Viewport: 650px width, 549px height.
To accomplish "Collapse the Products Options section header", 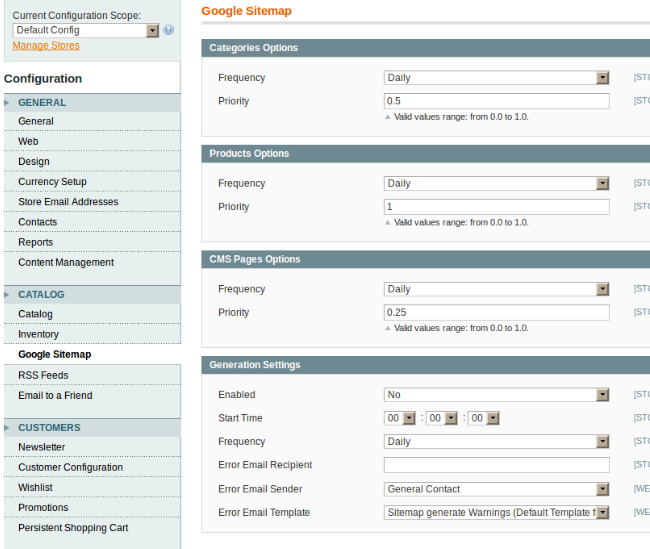I will 426,153.
